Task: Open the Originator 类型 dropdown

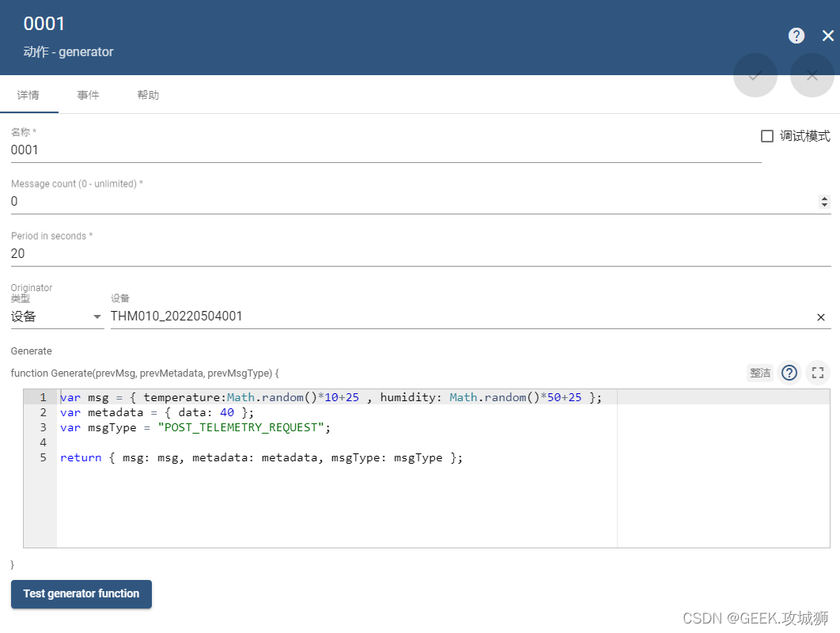Action: (x=57, y=316)
